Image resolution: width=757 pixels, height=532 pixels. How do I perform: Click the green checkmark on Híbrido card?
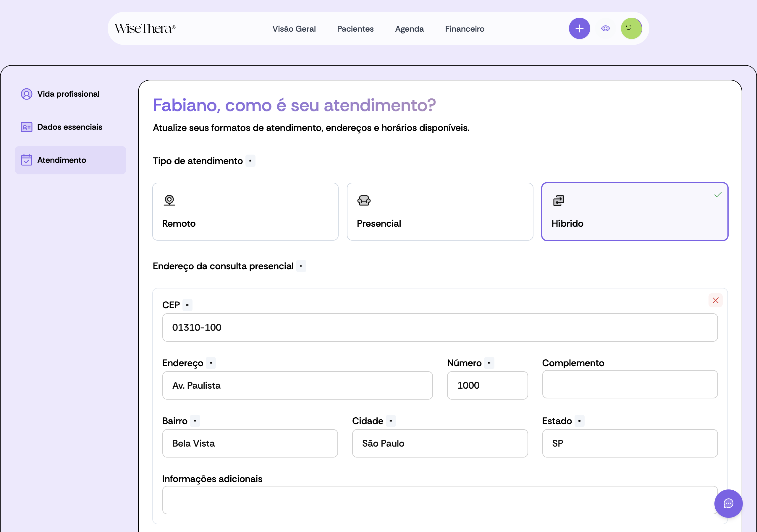coord(717,194)
